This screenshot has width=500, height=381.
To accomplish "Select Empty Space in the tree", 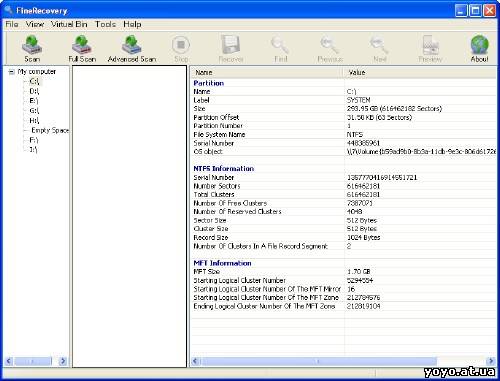I will coord(50,130).
